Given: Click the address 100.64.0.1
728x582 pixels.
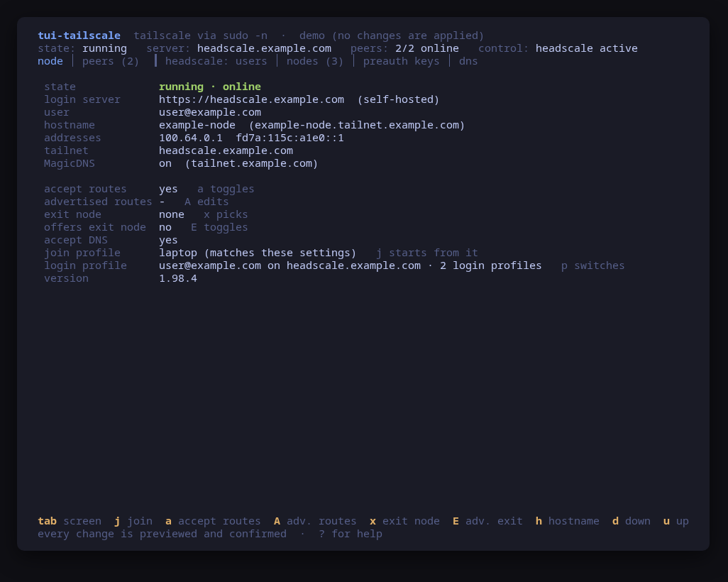Looking at the screenshot, I should (x=190, y=138).
